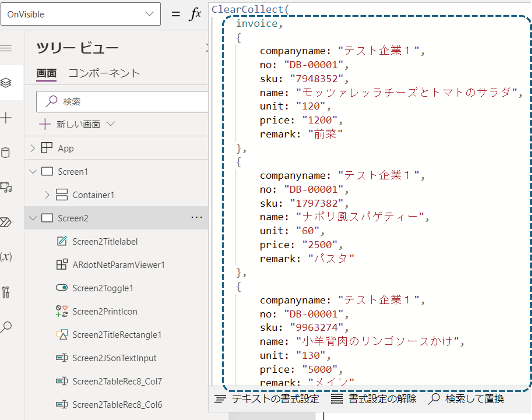Screen dimensions: 532x420
Task: Select Screen2JSonTextInput control
Action: click(x=114, y=358)
